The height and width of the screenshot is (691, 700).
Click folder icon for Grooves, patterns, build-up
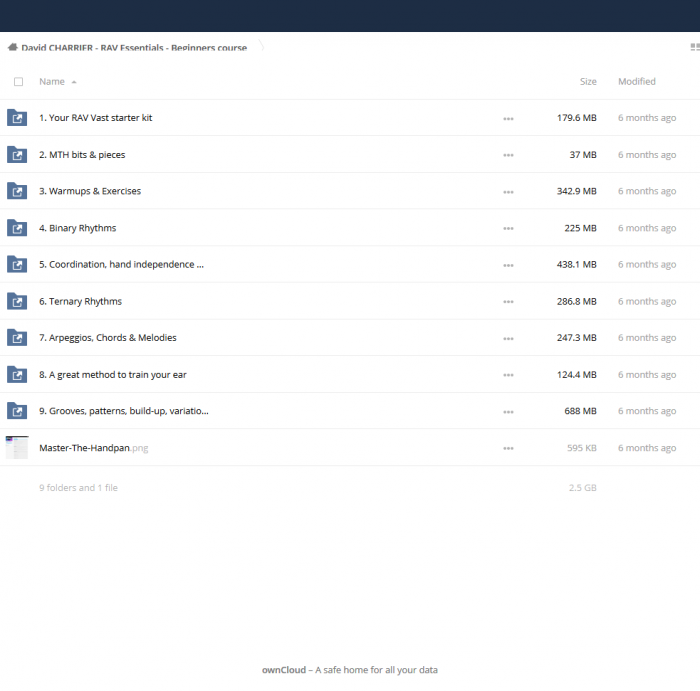[17, 411]
